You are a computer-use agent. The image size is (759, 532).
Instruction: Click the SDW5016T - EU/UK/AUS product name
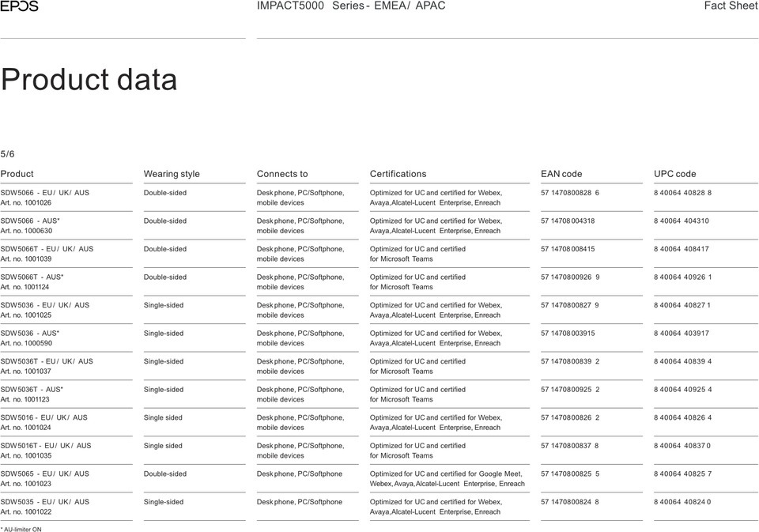46,445
